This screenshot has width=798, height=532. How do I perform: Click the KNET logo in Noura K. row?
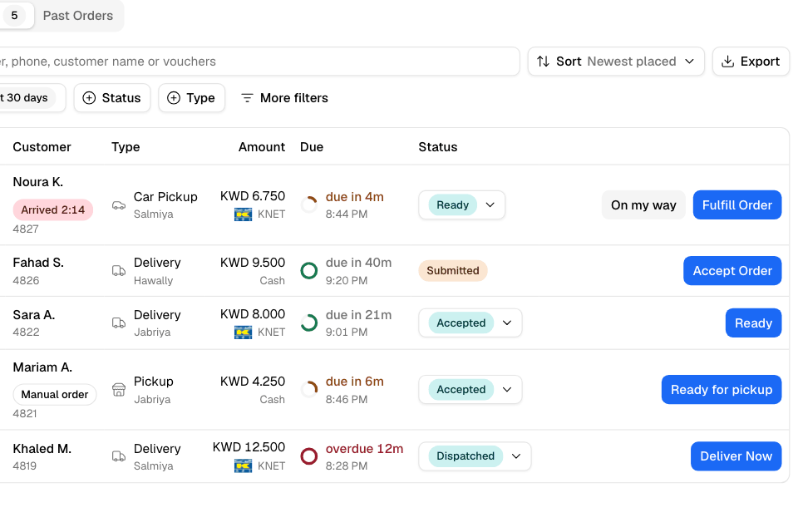coord(244,214)
